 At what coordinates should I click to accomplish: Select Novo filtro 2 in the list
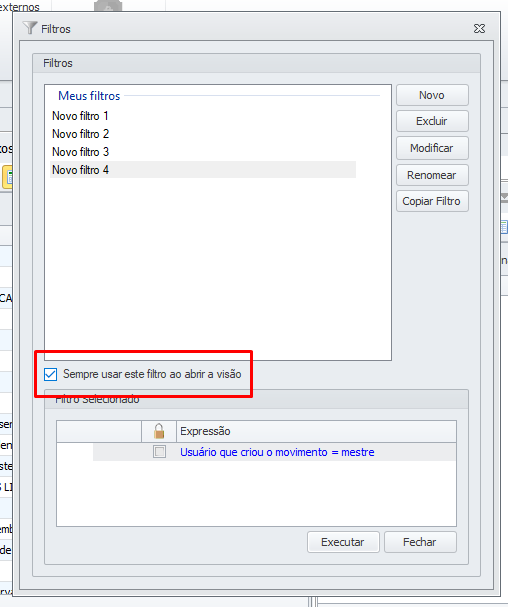click(80, 134)
